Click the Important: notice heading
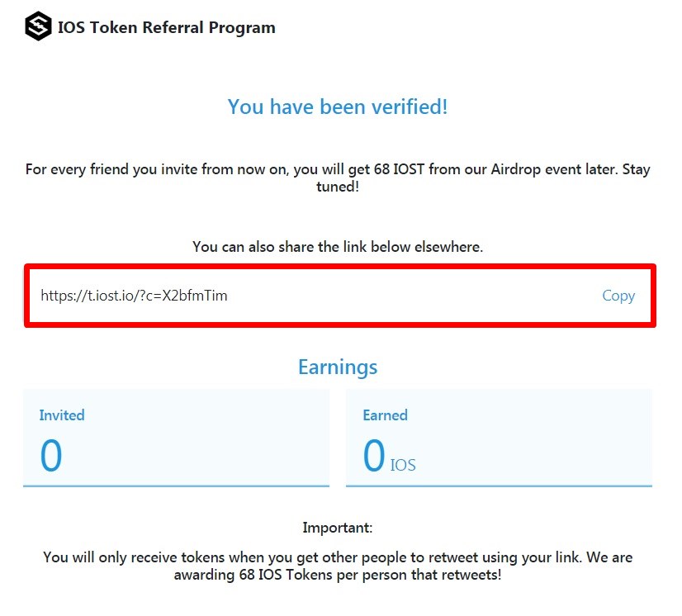The height and width of the screenshot is (616, 682). tap(338, 528)
